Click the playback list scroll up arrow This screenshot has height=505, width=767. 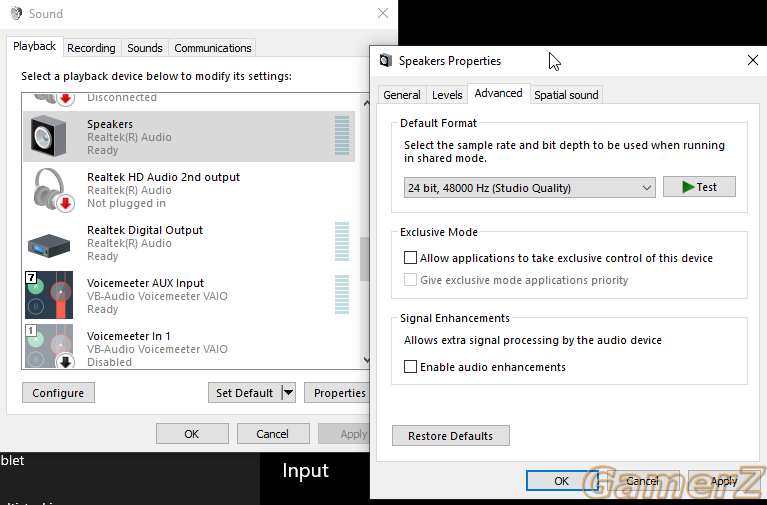(x=366, y=103)
